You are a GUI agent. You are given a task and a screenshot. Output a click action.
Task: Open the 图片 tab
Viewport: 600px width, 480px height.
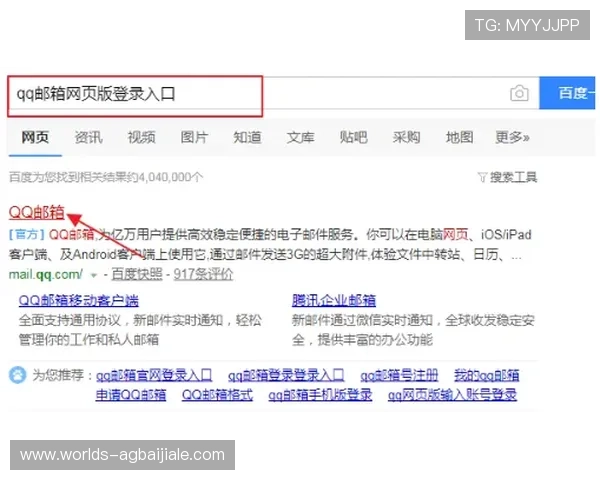click(194, 137)
